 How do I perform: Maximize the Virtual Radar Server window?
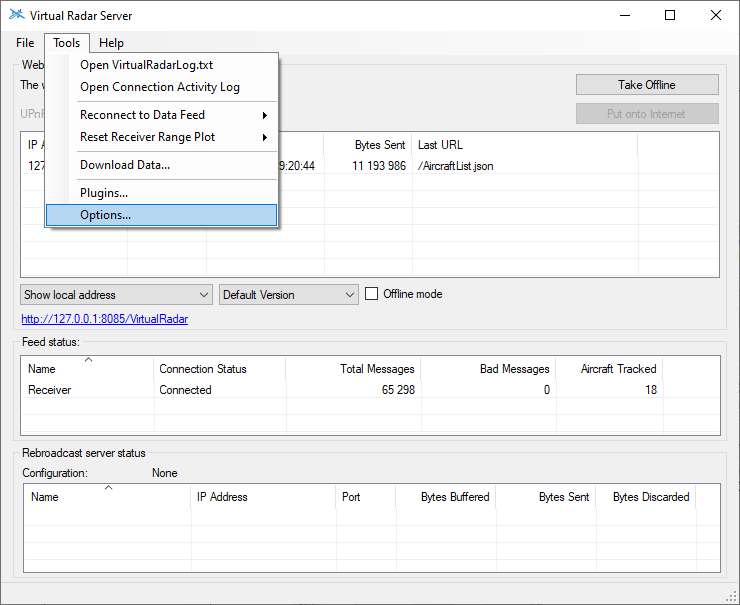pyautogui.click(x=670, y=16)
